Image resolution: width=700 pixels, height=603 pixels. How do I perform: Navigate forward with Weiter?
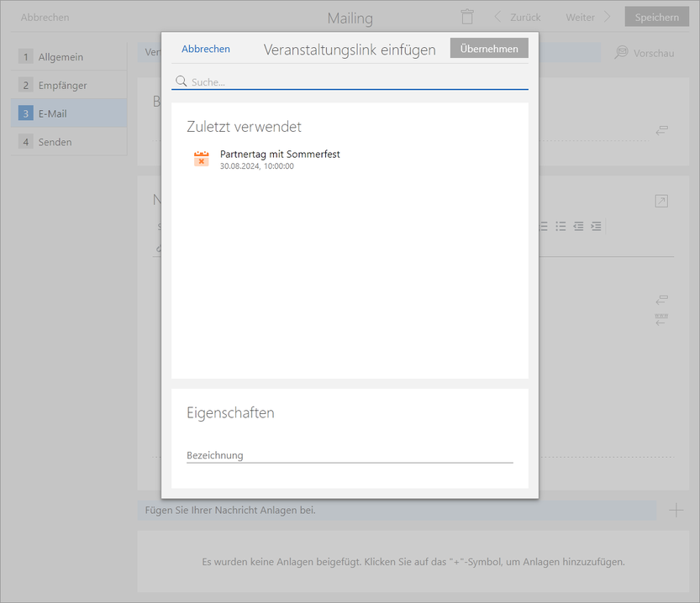(x=587, y=17)
